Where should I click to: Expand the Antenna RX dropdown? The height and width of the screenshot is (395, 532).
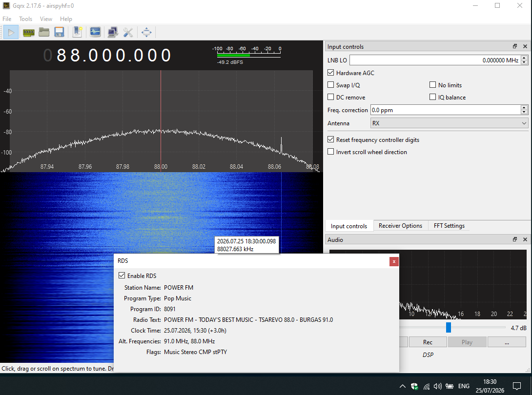449,123
